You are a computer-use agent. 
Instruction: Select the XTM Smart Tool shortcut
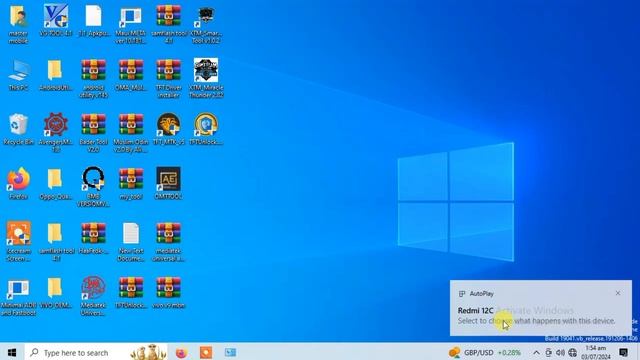(206, 17)
